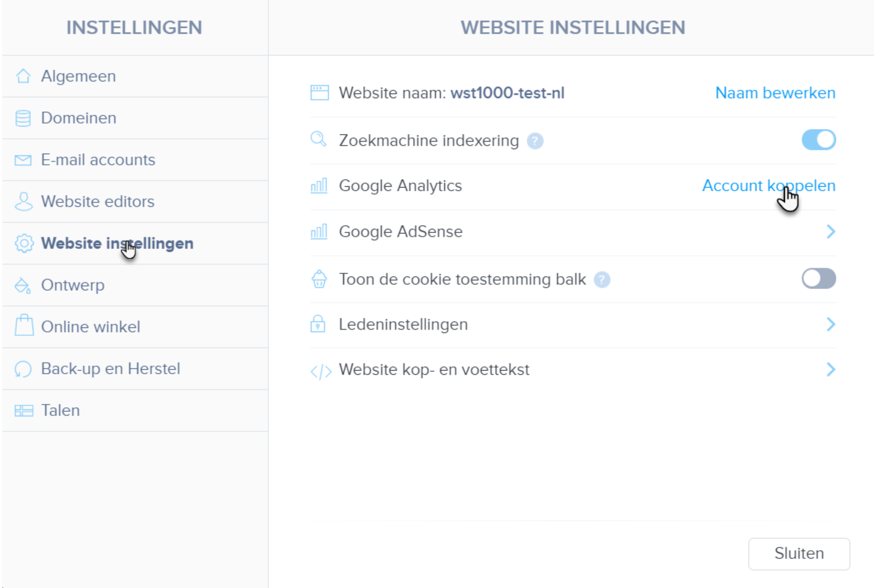This screenshot has height=588, width=874.
Task: Click Naam bewerken link
Action: [774, 93]
